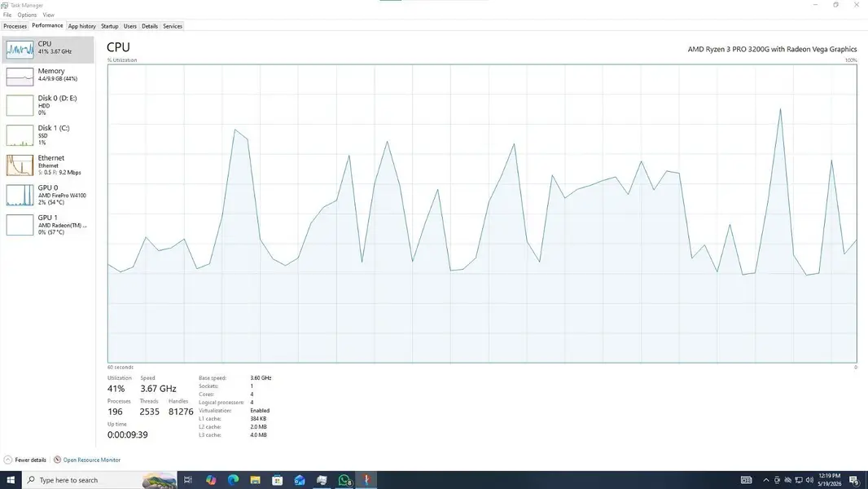Viewport: 868px width, 489px height.
Task: Open GPU 0 AMD FirePro W4100 stats
Action: pos(48,195)
